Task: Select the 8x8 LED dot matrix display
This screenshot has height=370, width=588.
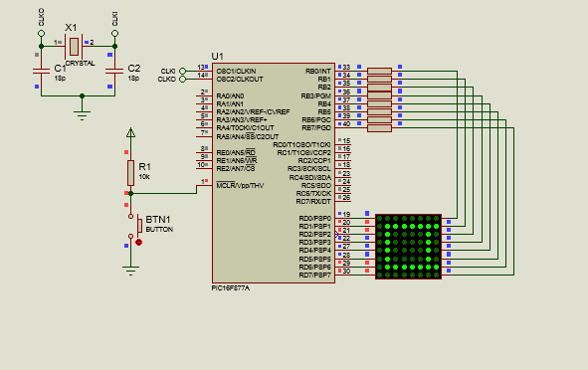Action: point(408,247)
